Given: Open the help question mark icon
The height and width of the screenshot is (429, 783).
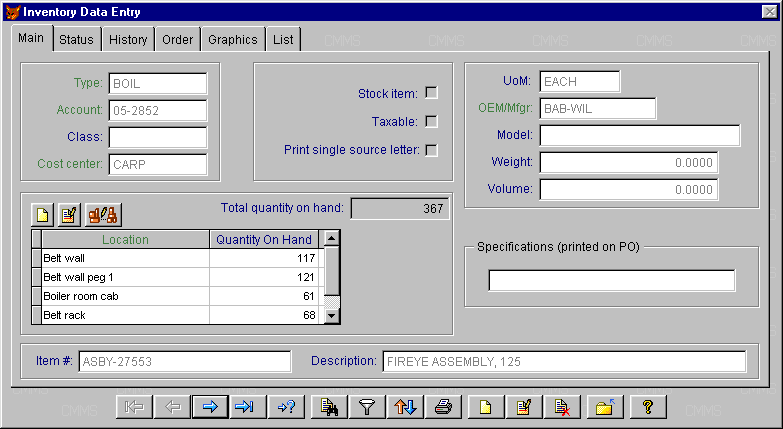Looking at the screenshot, I should 648,407.
